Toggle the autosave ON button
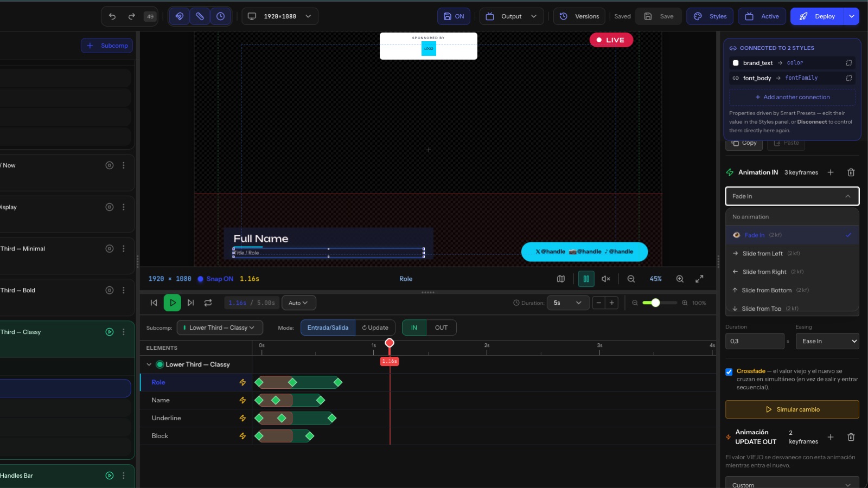Image resolution: width=868 pixels, height=488 pixels. click(x=454, y=16)
